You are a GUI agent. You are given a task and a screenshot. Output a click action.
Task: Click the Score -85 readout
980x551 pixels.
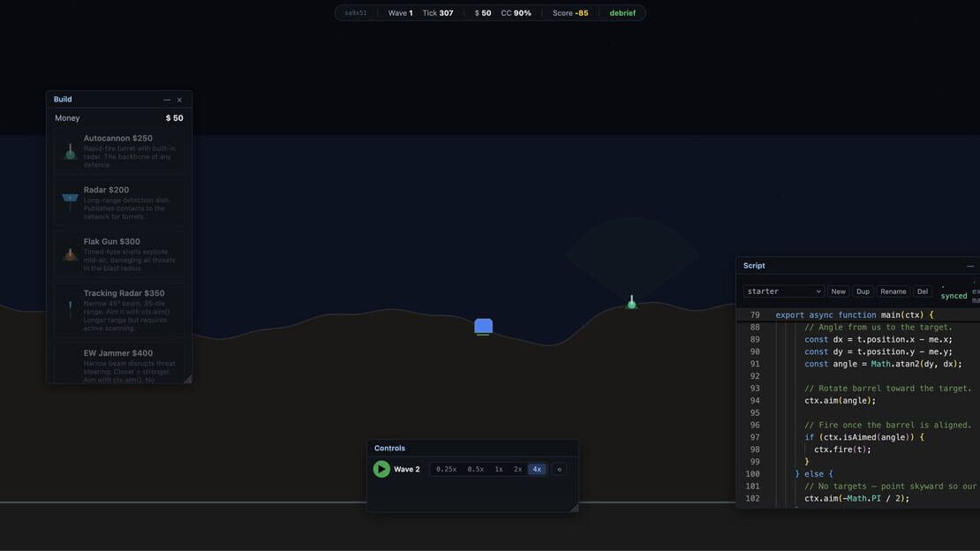pos(570,13)
